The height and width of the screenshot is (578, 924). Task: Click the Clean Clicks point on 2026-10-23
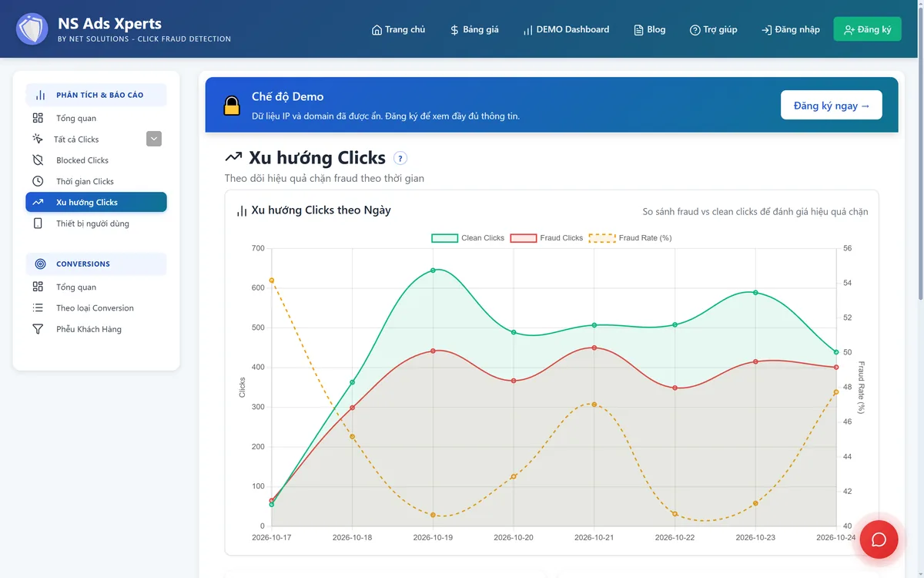[x=755, y=293]
